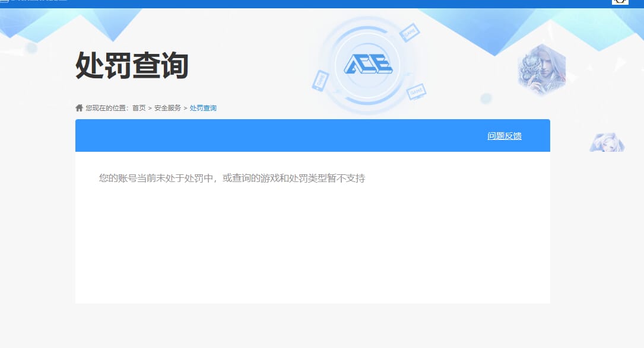Click the pale blue dot left of the portrait
The height and width of the screenshot is (348, 644).
[x=486, y=98]
